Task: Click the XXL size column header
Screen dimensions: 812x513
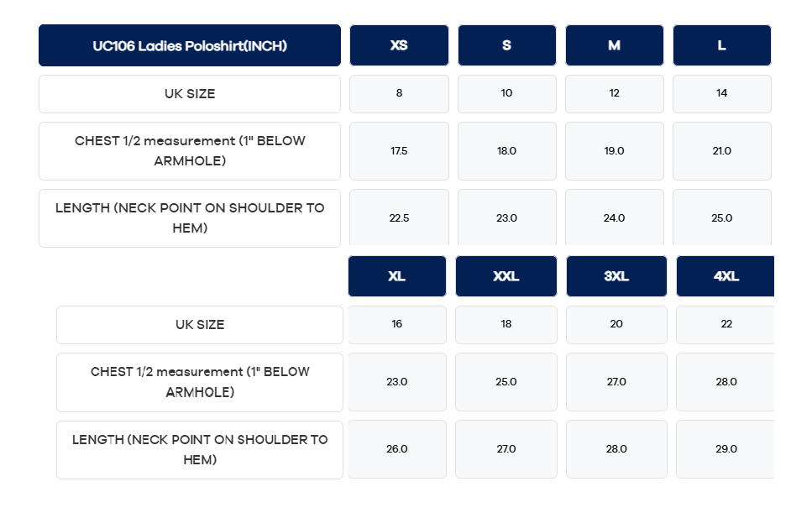Action: pos(506,276)
